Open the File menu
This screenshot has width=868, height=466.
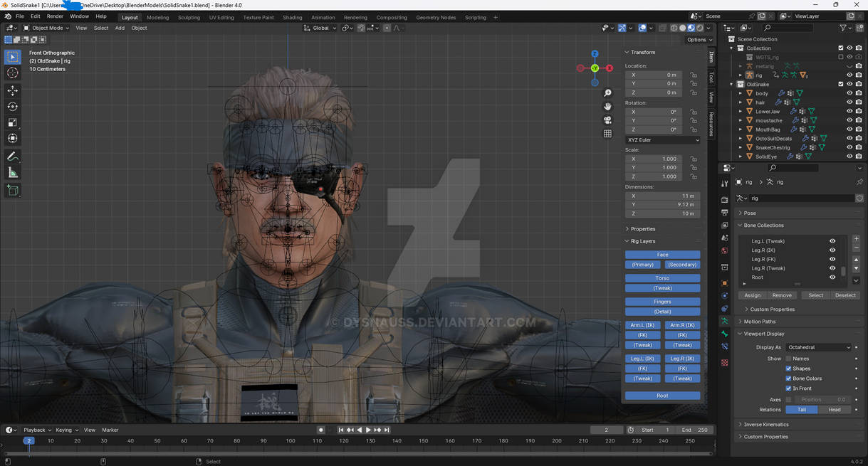[x=19, y=16]
